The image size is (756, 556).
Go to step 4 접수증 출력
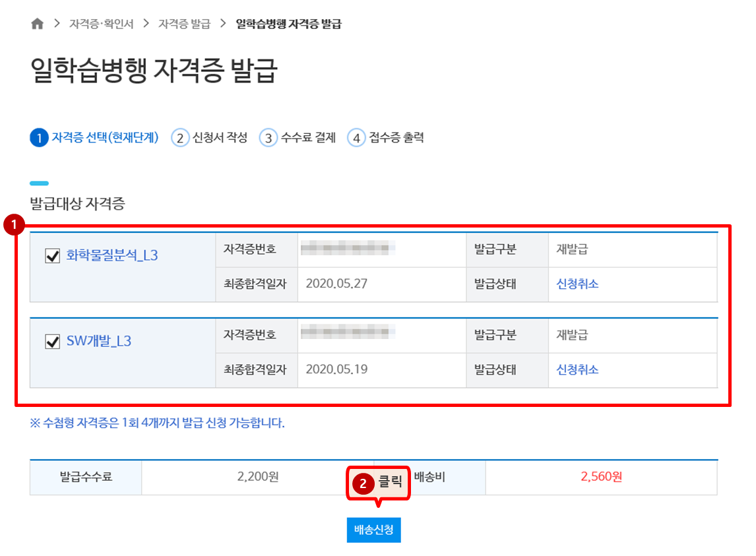click(x=386, y=138)
